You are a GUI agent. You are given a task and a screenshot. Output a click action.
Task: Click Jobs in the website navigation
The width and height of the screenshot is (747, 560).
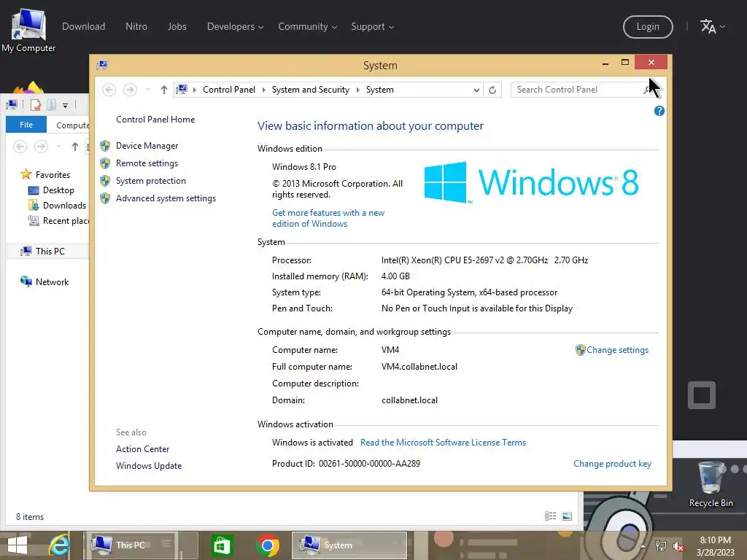pyautogui.click(x=177, y=27)
